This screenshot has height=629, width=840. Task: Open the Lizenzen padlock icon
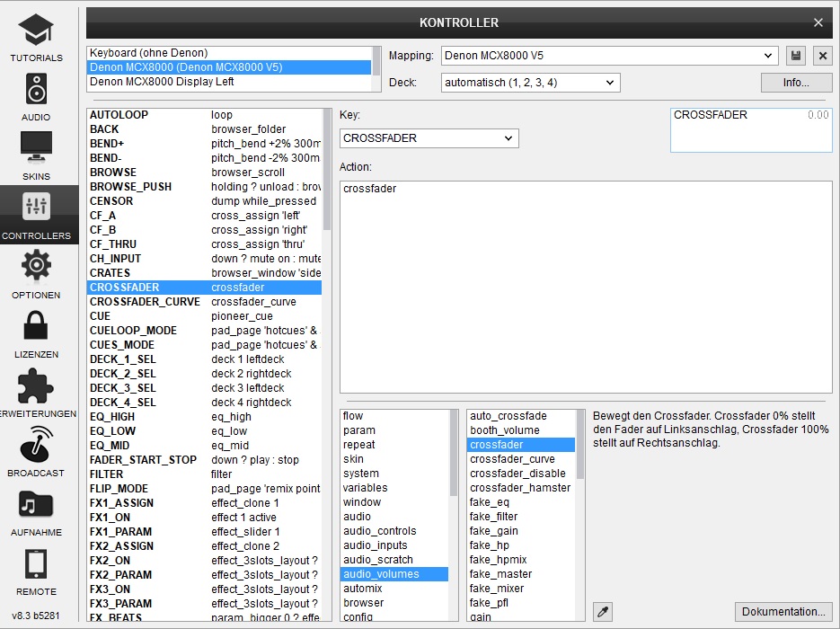36,325
